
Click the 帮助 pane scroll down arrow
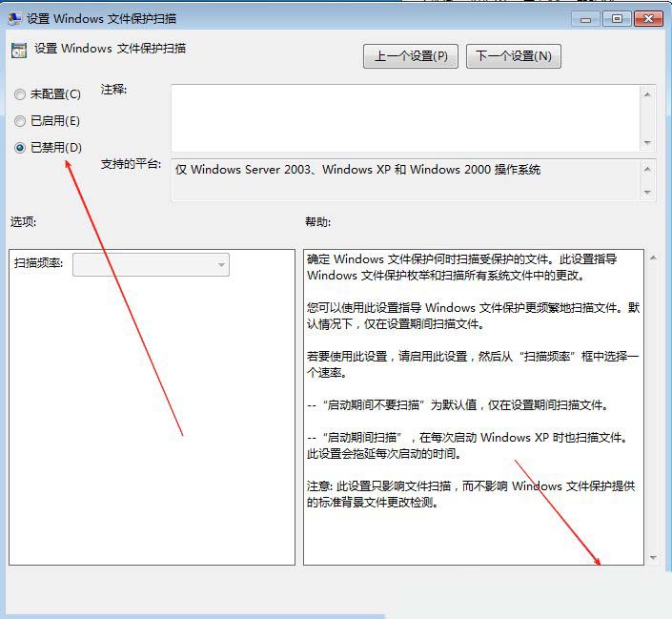[x=653, y=557]
